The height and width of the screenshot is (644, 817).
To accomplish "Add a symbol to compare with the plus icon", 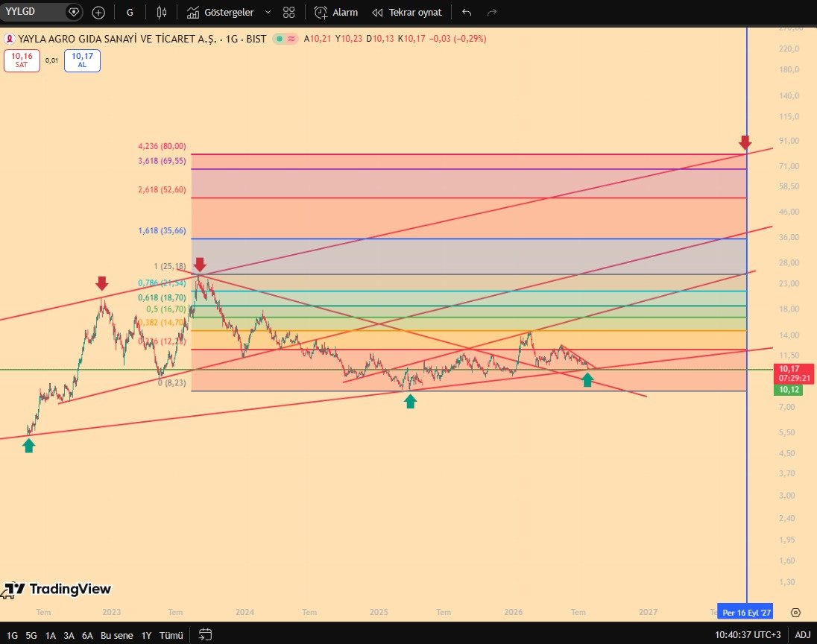I will click(98, 13).
